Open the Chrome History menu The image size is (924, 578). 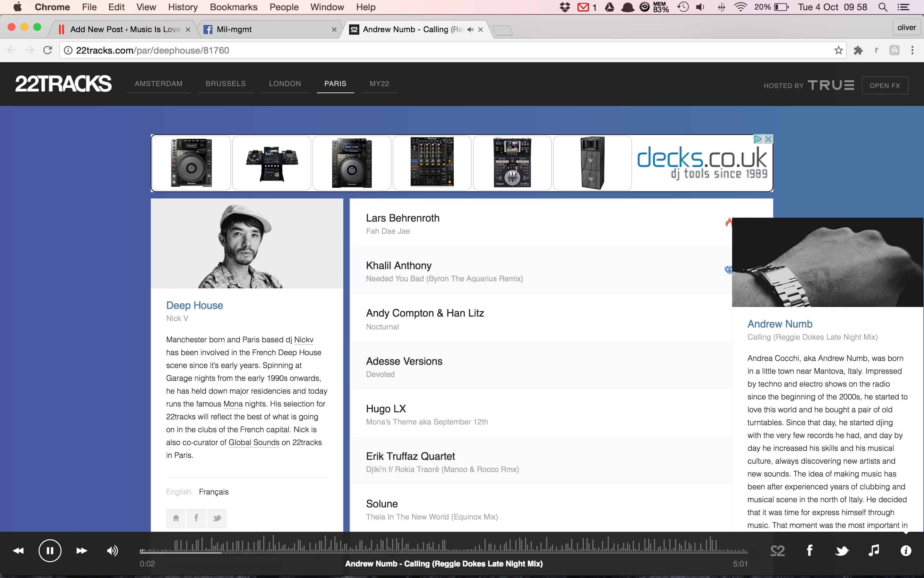coord(183,7)
